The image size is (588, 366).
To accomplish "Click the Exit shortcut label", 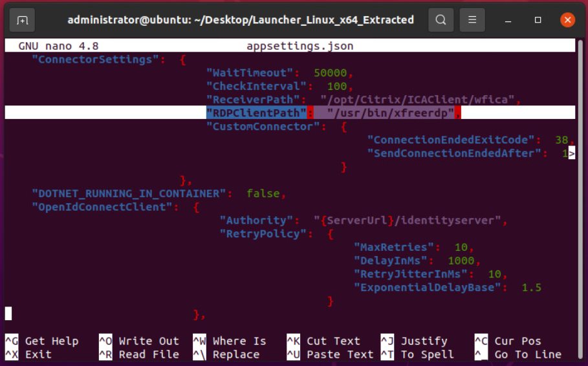I will tap(38, 354).
